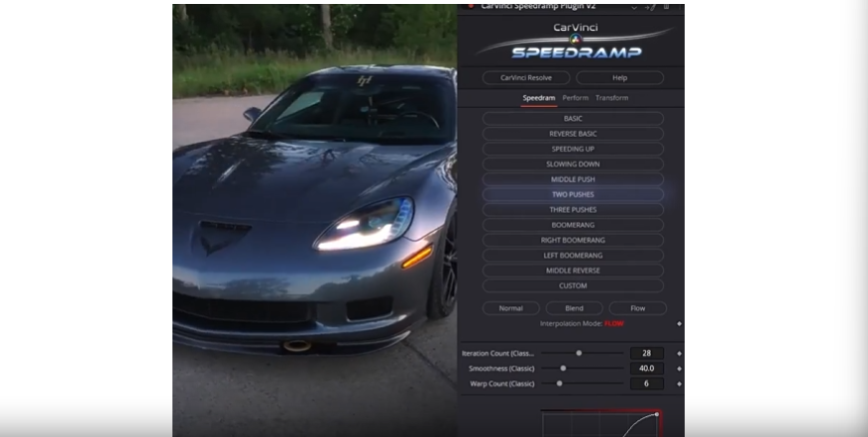Select the Speedram tab

[539, 98]
